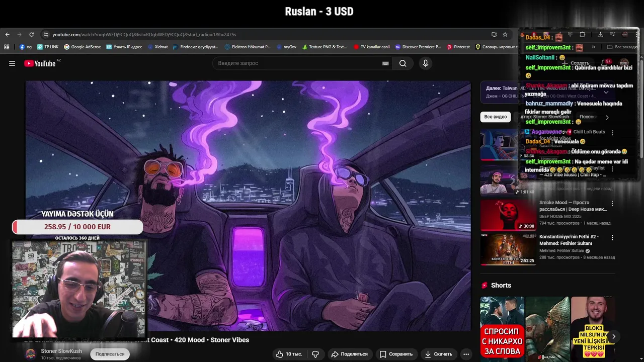
Task: Go to the YouTube home logo
Action: click(40, 63)
